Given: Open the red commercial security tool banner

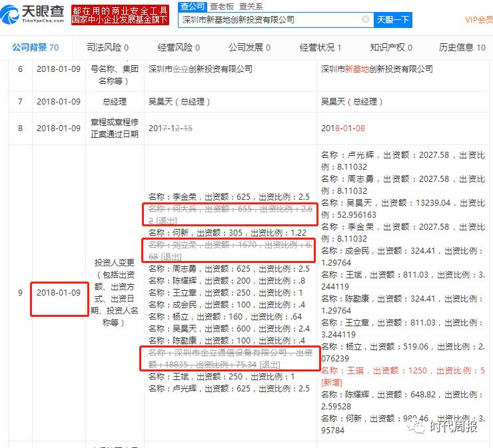Looking at the screenshot, I should 120,15.
